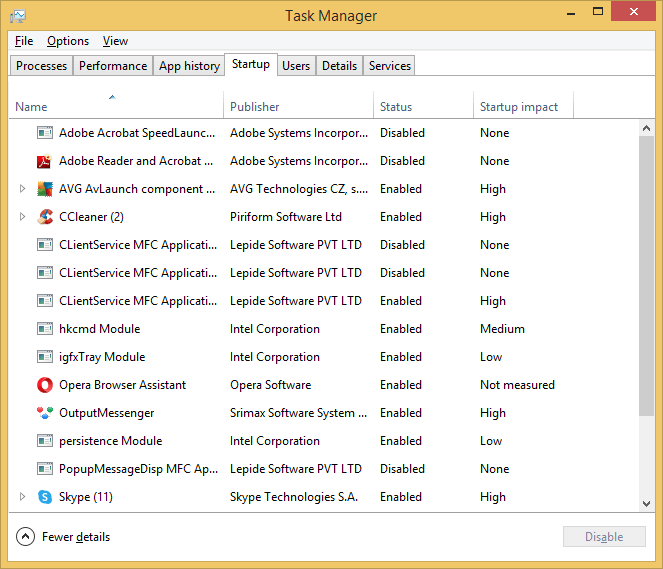Expand the AVG AvLaunch component group
Viewport: 663px width, 569px height.
[x=22, y=189]
